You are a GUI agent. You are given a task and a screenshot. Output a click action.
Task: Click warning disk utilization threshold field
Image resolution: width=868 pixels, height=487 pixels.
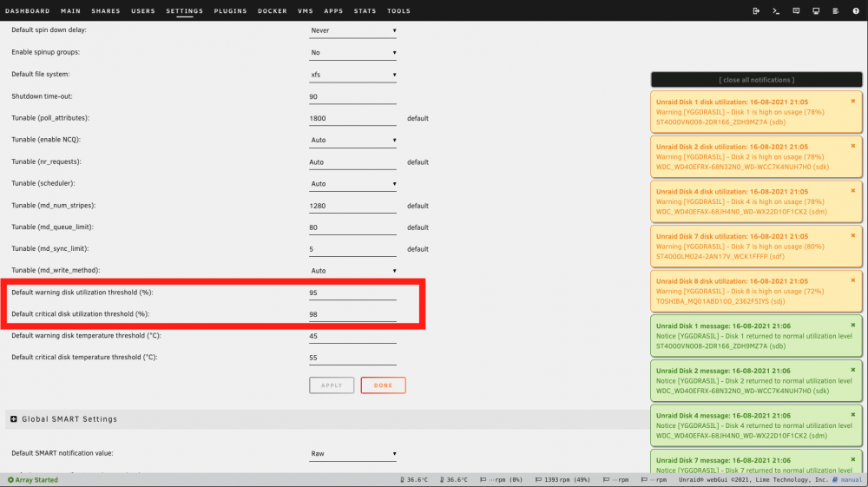[x=352, y=293]
